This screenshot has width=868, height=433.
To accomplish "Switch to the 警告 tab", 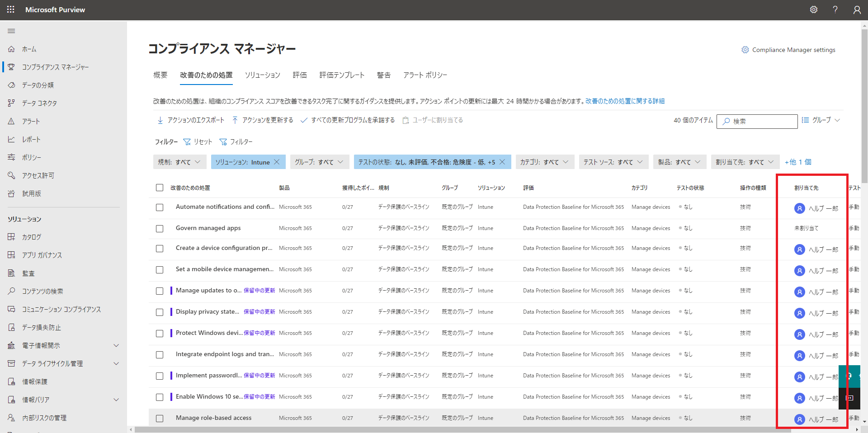I will tap(384, 75).
